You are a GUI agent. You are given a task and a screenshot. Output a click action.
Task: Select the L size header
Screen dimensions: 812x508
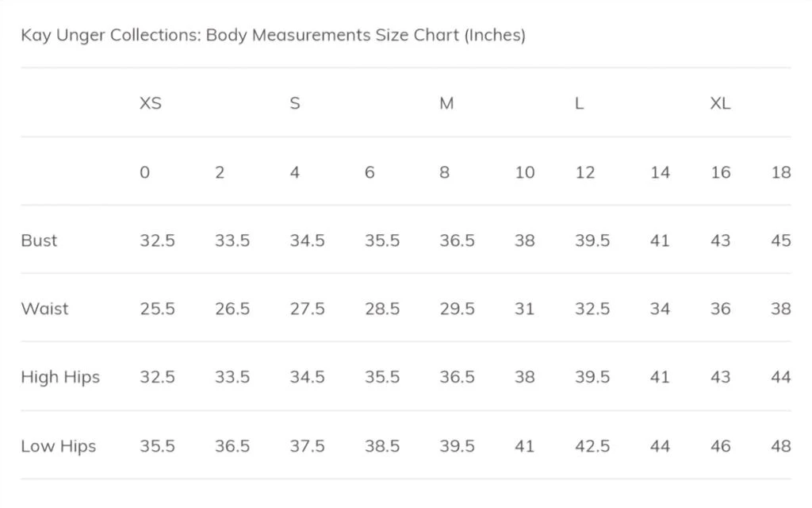(x=580, y=103)
